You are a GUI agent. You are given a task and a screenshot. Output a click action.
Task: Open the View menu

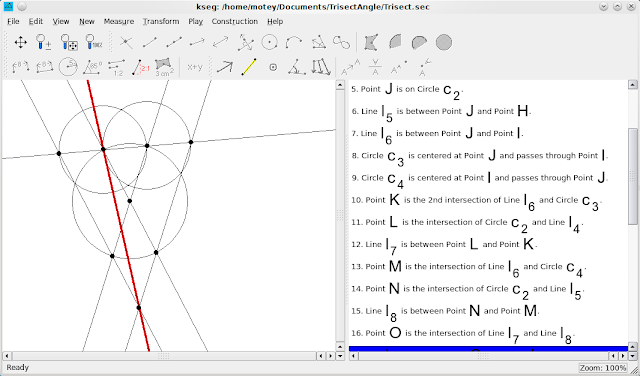pos(61,21)
